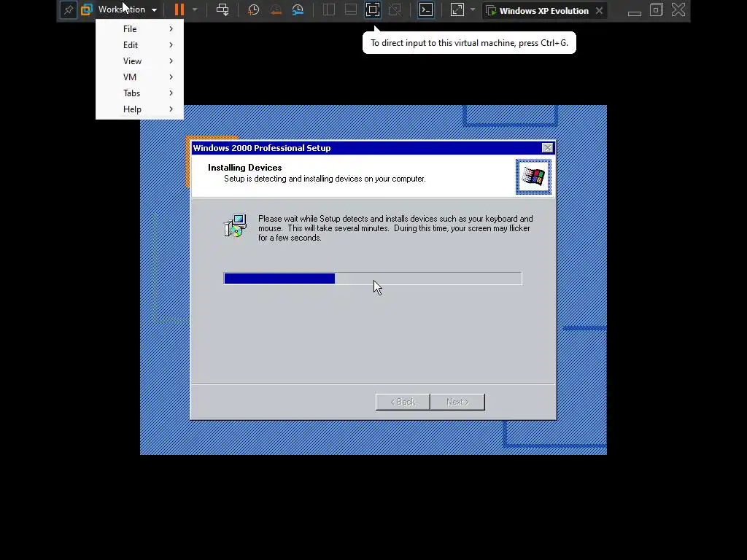Open the Tabs submenu

click(x=139, y=93)
